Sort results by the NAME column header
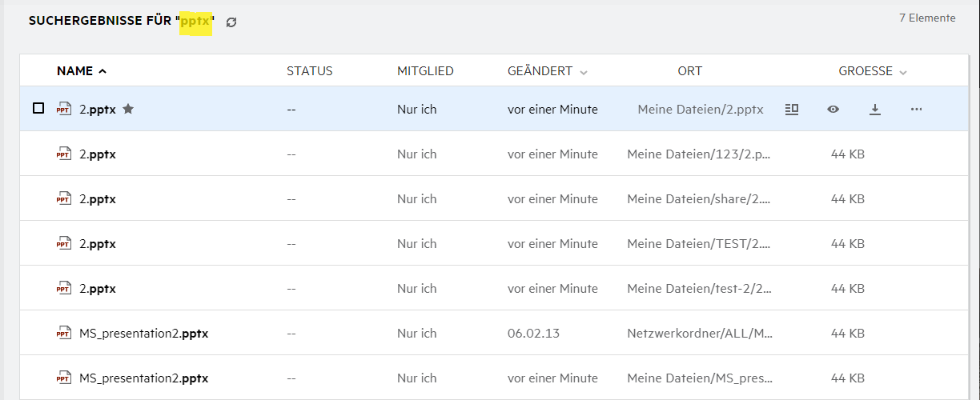 [74, 71]
